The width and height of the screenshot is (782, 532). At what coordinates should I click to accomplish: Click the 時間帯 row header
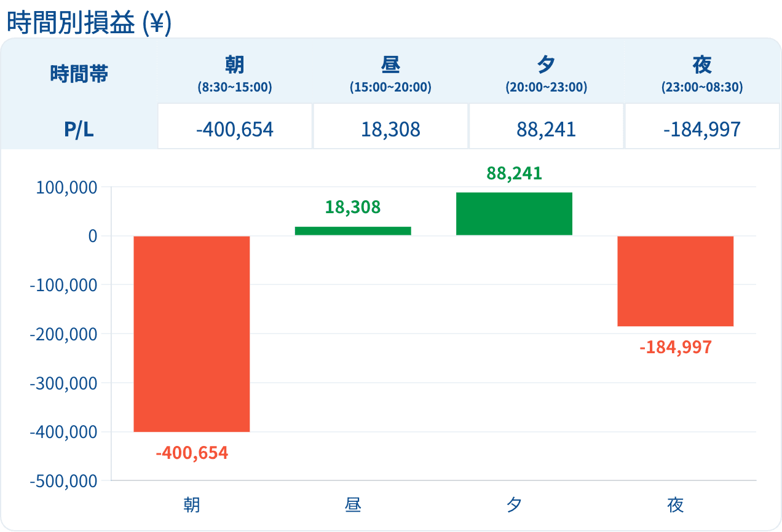click(x=79, y=74)
